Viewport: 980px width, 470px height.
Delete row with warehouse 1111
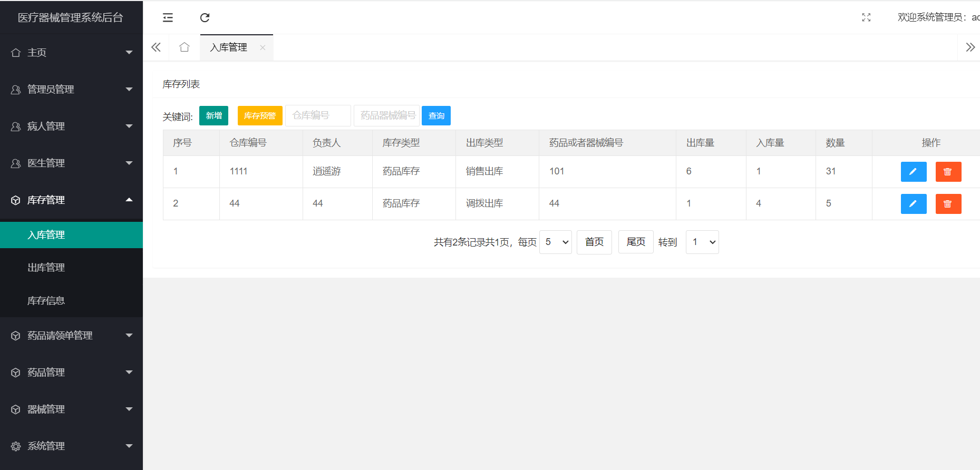948,172
